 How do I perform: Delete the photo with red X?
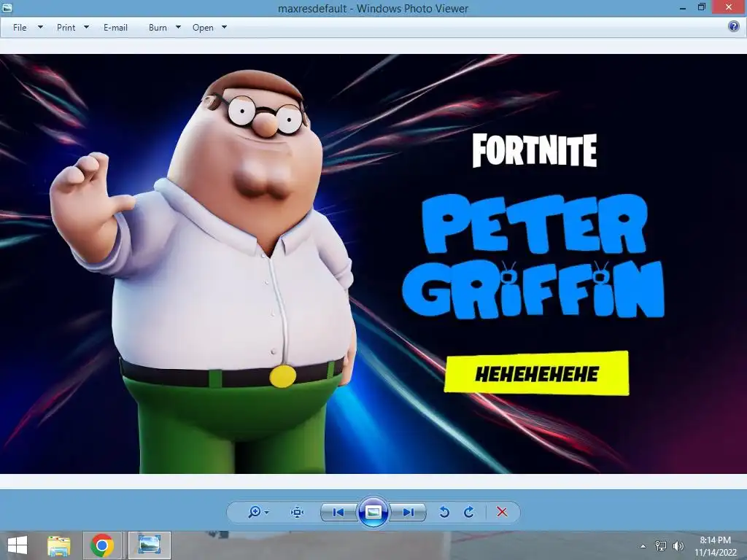click(502, 512)
